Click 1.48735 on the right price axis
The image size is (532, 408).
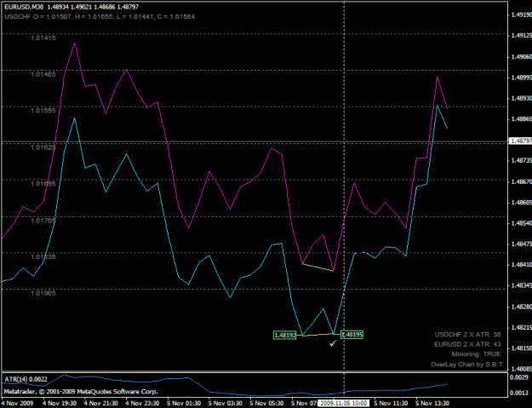click(522, 160)
